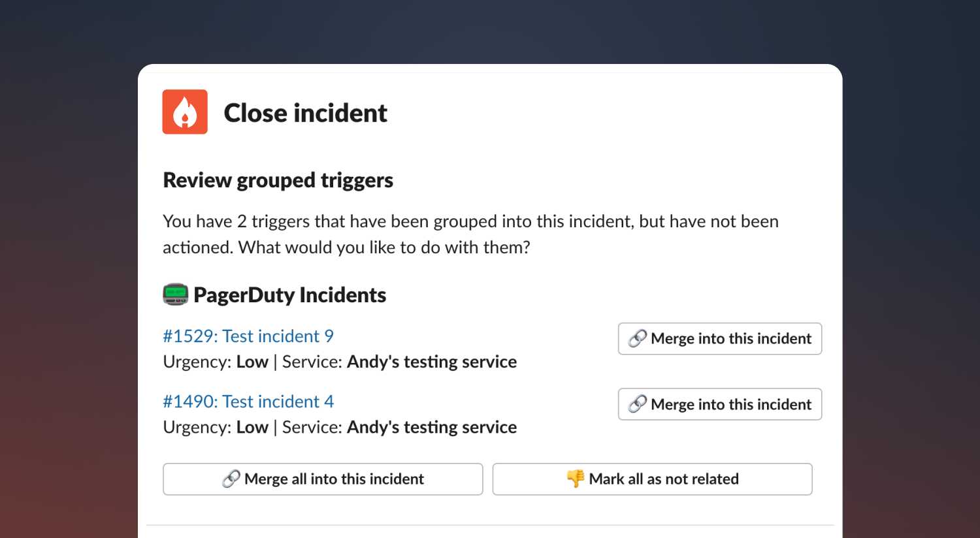980x538 pixels.
Task: Click the Urgency Low label under incident #1490
Action: [216, 427]
